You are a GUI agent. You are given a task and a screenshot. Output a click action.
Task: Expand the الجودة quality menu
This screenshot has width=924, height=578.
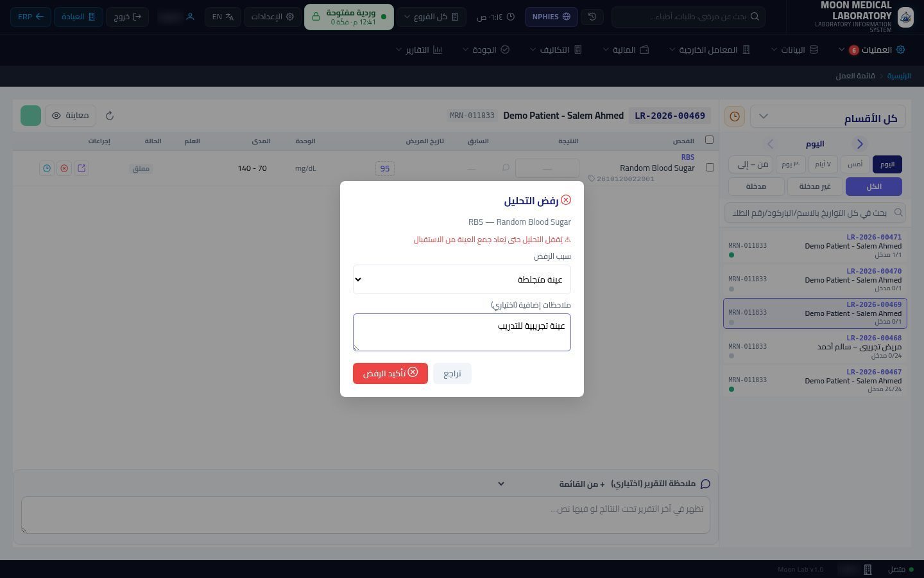(486, 49)
